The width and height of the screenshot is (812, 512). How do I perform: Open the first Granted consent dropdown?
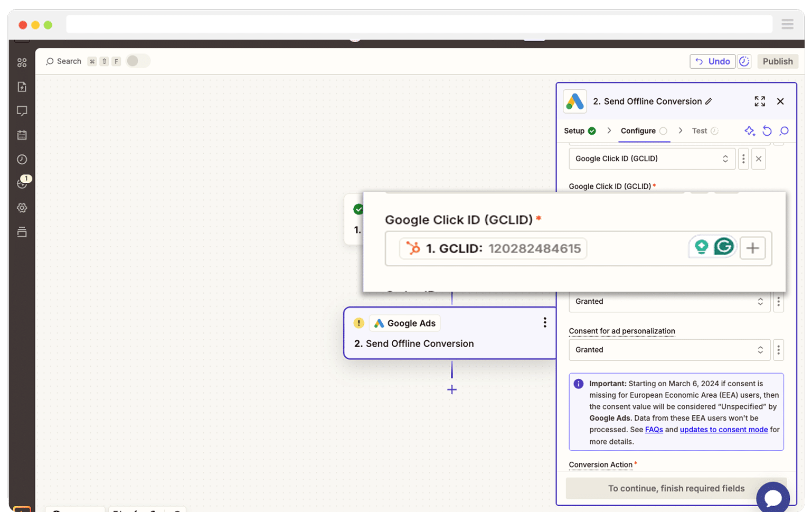pos(669,302)
